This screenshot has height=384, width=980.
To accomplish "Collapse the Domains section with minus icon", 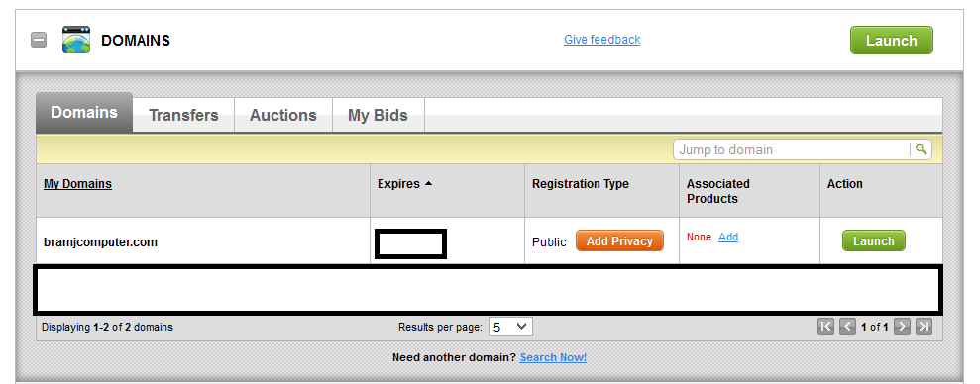I will tap(39, 40).
